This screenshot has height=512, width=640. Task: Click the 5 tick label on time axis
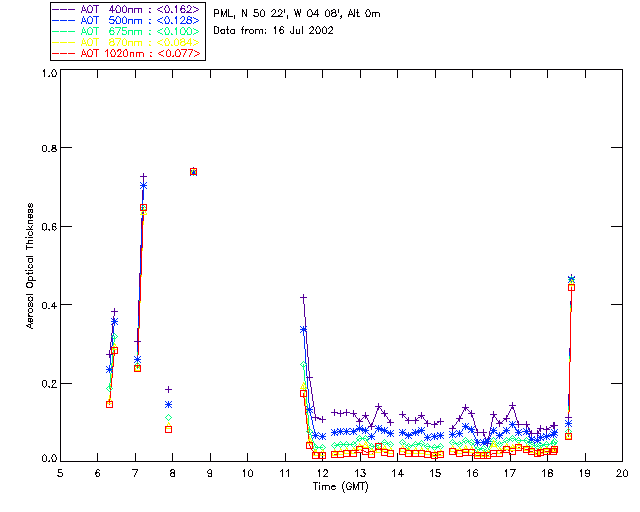coord(60,472)
